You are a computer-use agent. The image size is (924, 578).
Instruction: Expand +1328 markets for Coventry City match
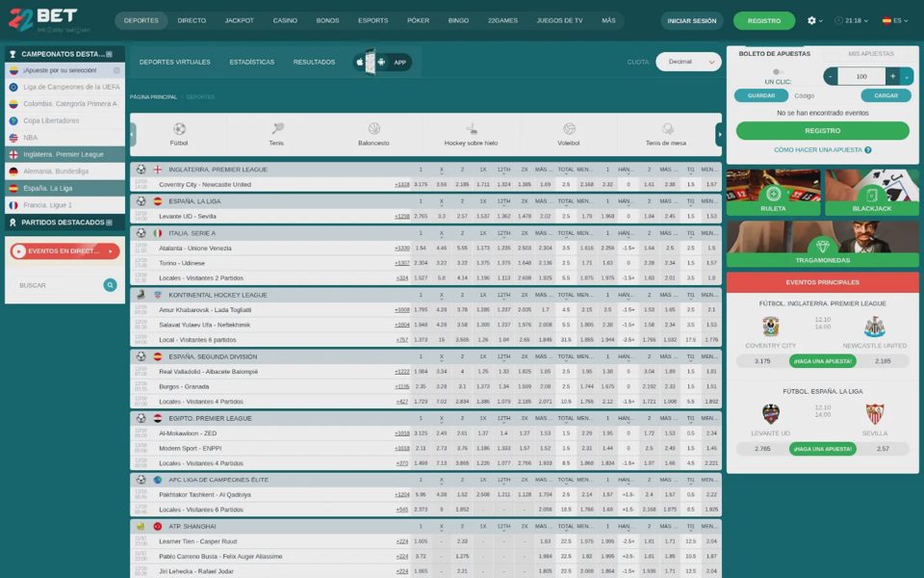tap(402, 185)
